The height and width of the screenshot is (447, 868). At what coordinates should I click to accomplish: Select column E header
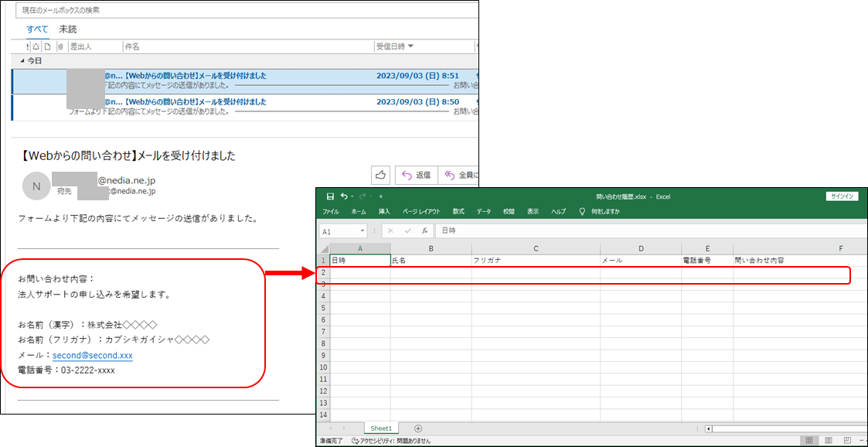pyautogui.click(x=707, y=249)
